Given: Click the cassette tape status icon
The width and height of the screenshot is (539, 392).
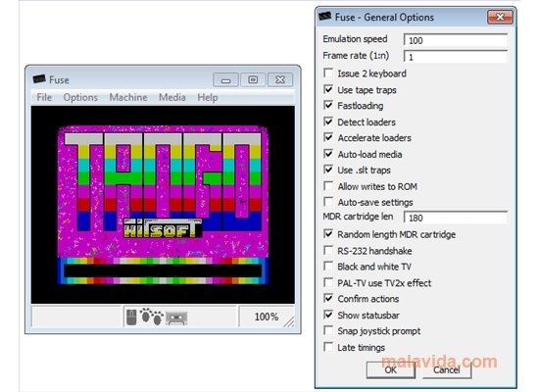Looking at the screenshot, I should click(176, 318).
